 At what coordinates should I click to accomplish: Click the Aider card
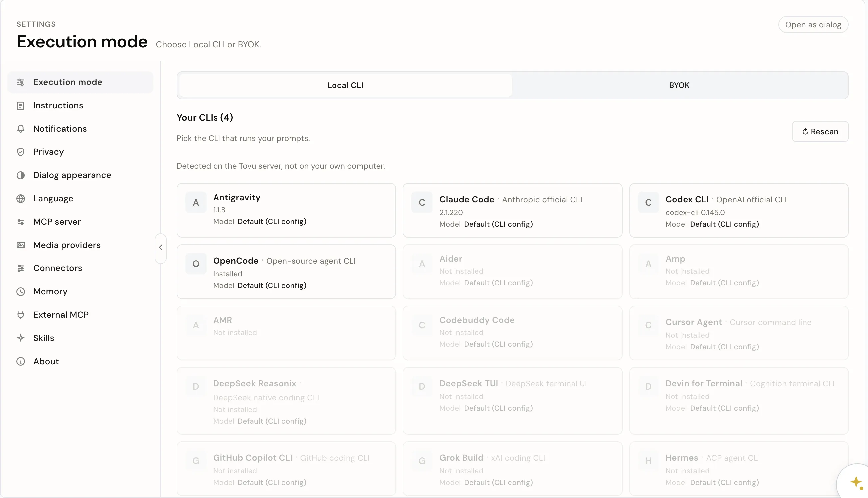coord(512,272)
